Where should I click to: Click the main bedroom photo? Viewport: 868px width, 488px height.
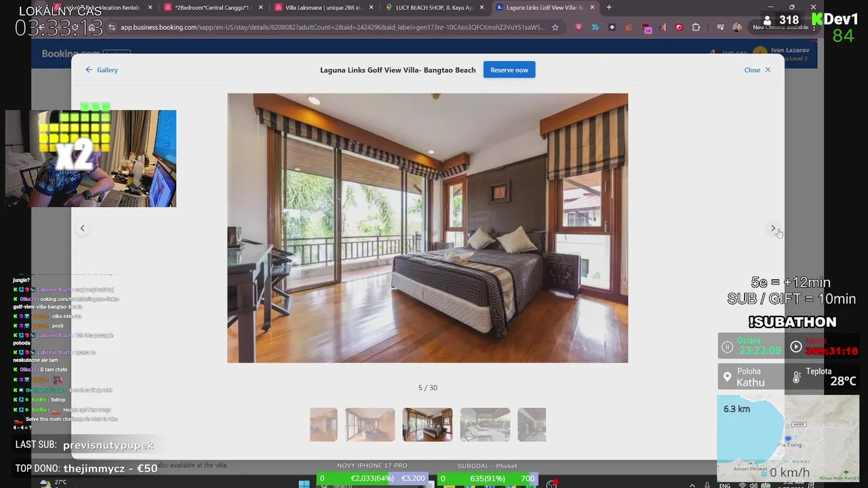427,228
